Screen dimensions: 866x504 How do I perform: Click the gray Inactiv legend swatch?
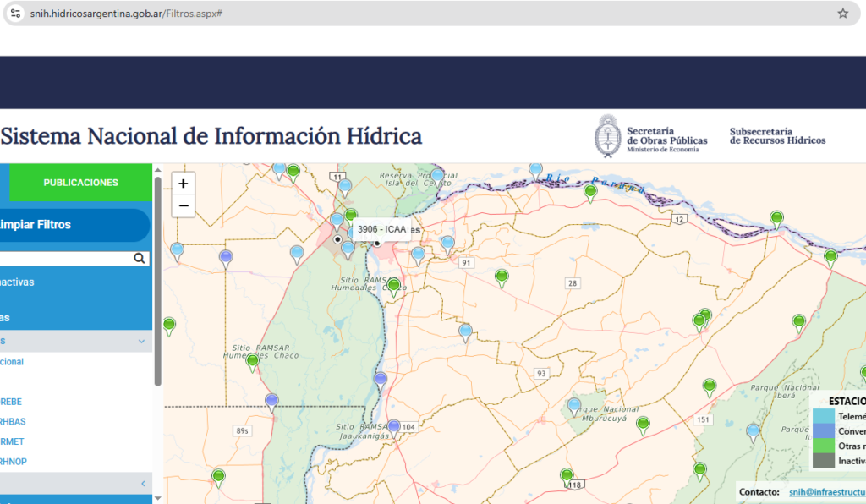[824, 460]
